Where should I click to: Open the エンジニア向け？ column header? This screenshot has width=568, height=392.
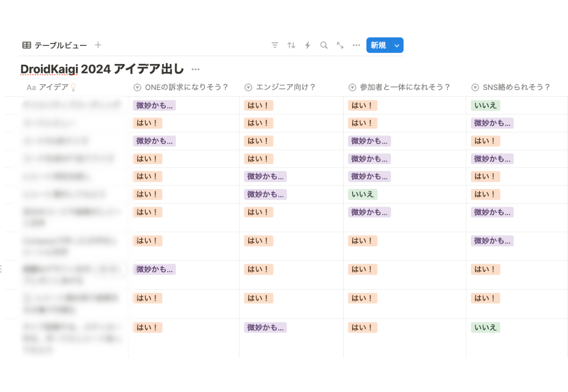(x=280, y=87)
